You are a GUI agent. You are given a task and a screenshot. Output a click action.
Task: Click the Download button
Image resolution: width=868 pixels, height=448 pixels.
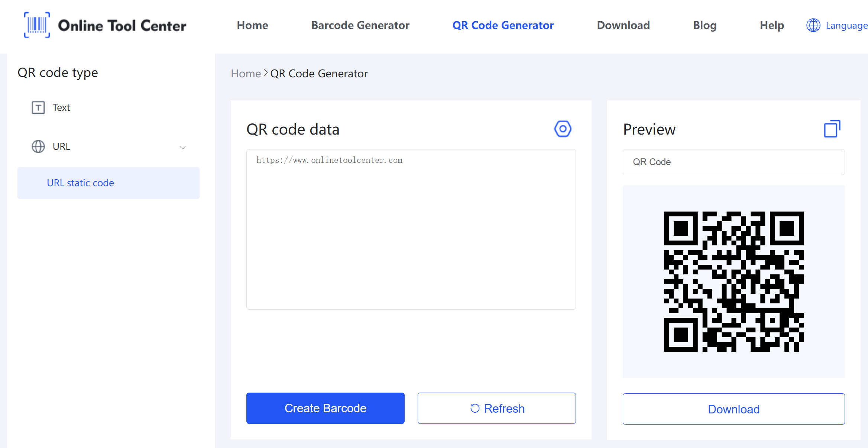point(734,409)
